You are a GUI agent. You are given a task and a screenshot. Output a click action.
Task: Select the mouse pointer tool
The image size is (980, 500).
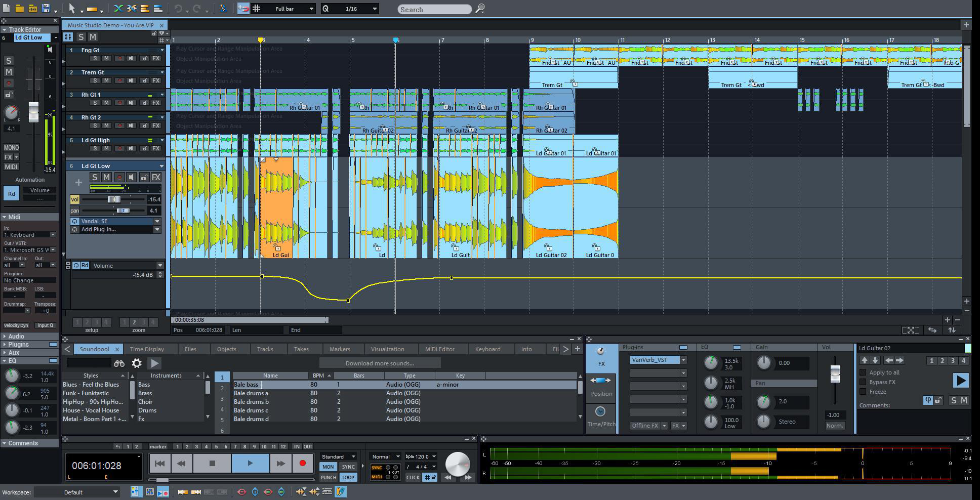(x=72, y=8)
